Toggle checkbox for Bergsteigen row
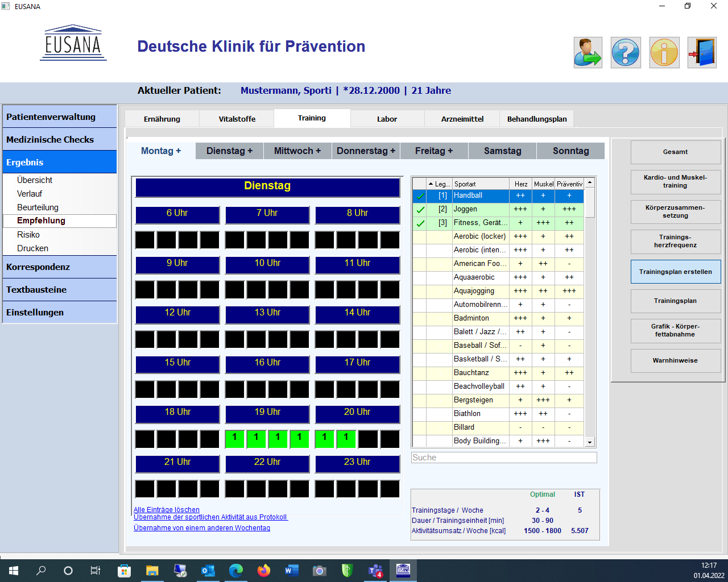This screenshot has width=728, height=582. pos(420,400)
